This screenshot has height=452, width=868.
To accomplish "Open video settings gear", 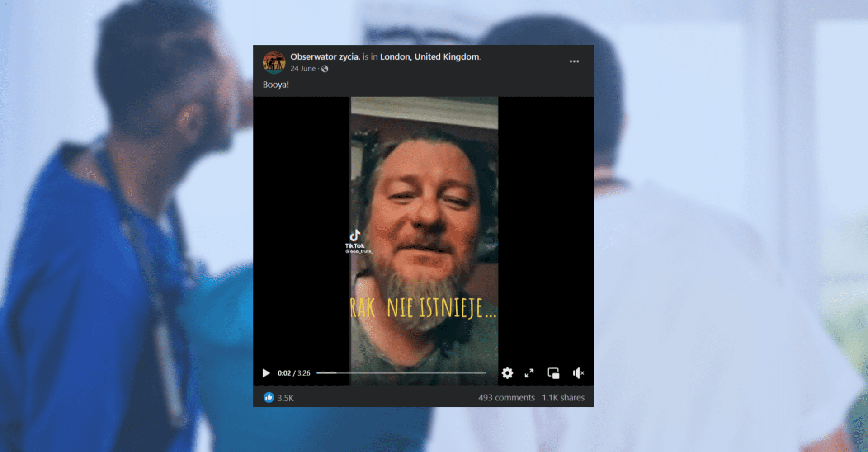I will point(507,373).
